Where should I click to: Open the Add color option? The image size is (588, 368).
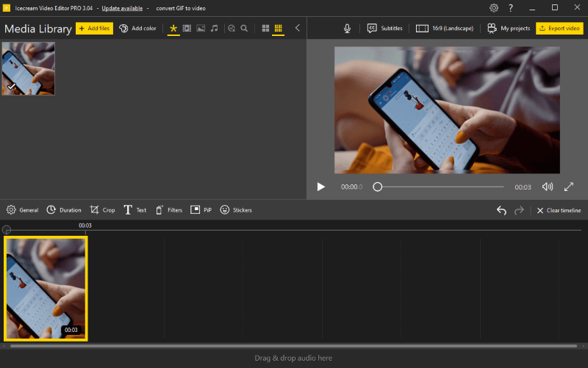point(137,29)
